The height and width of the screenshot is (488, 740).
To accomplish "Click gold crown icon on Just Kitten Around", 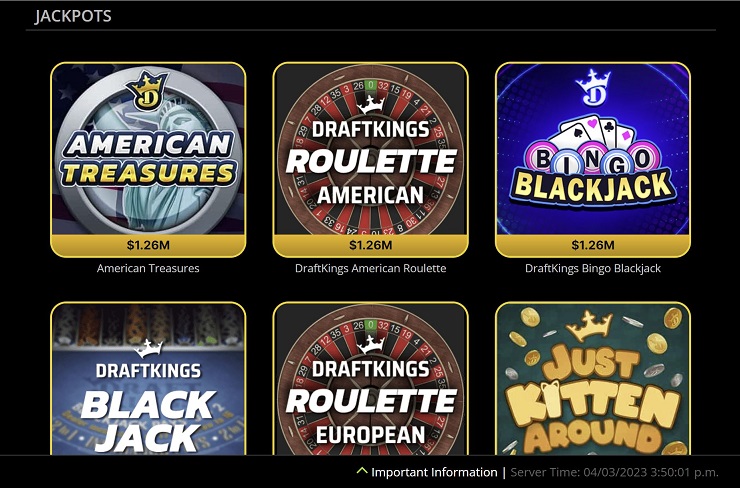I will coord(589,326).
